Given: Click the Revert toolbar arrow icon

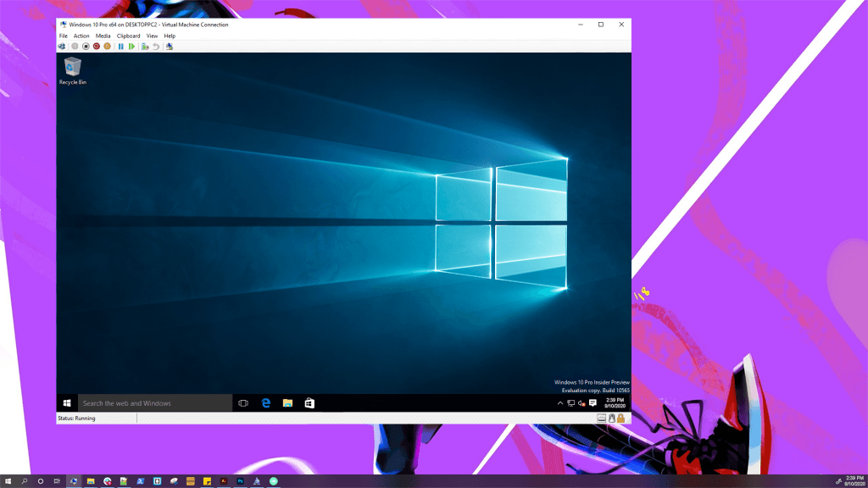Looking at the screenshot, I should pyautogui.click(x=156, y=47).
